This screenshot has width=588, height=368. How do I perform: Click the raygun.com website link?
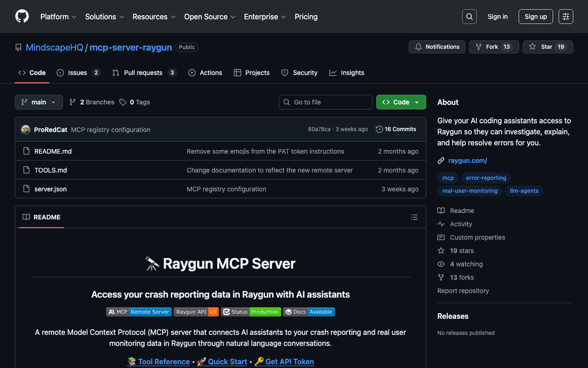467,161
